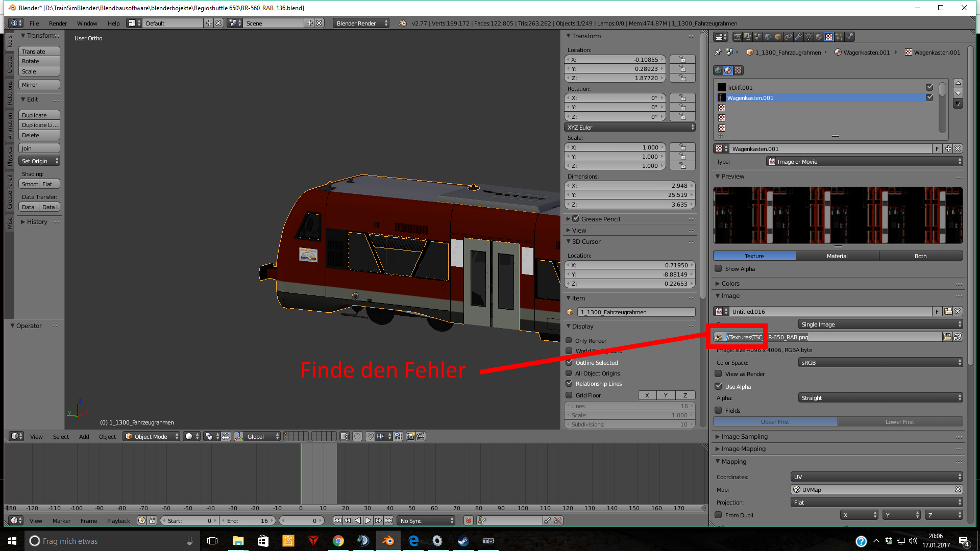980x551 pixels.
Task: Open the Render menu
Action: pos(58,23)
